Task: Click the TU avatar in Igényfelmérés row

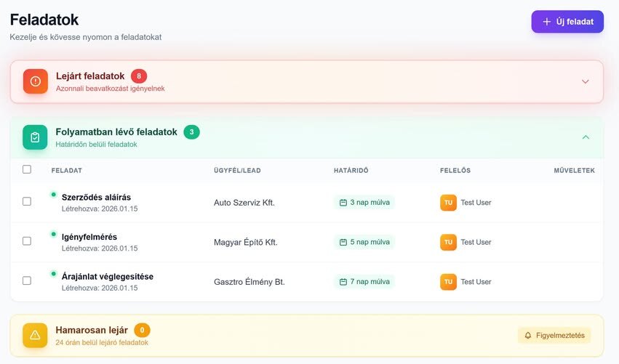Action: point(449,242)
